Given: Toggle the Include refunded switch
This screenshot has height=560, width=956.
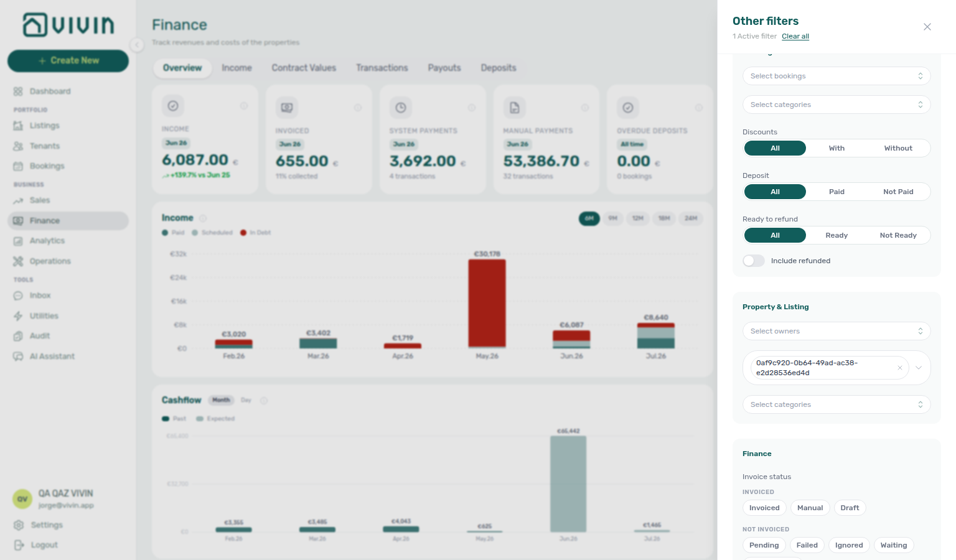Looking at the screenshot, I should coord(754,261).
